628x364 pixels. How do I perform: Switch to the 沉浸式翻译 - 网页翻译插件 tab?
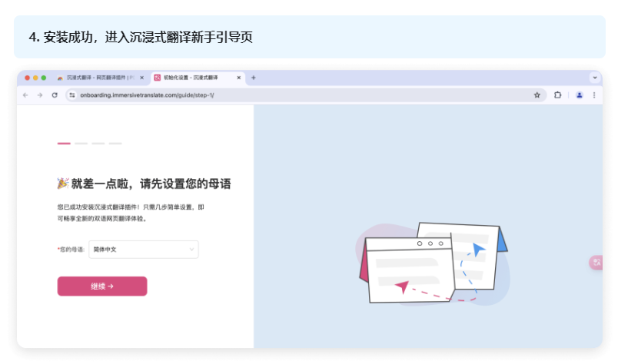coord(100,78)
